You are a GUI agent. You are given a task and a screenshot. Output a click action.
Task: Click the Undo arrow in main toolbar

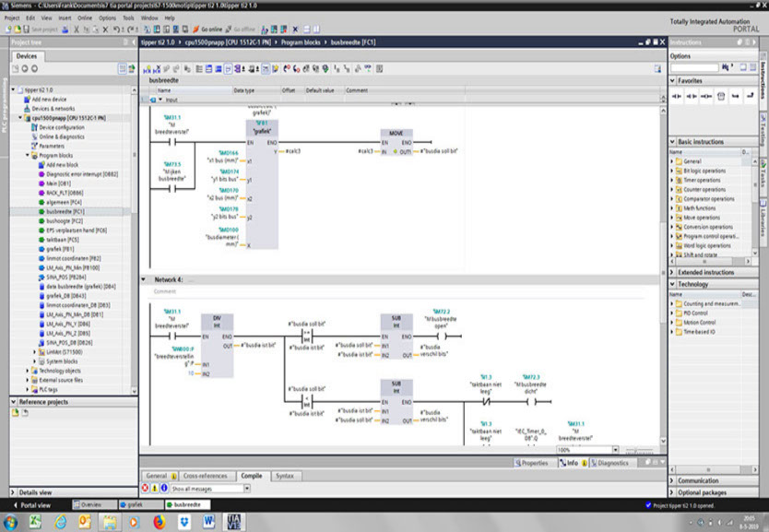pos(116,30)
